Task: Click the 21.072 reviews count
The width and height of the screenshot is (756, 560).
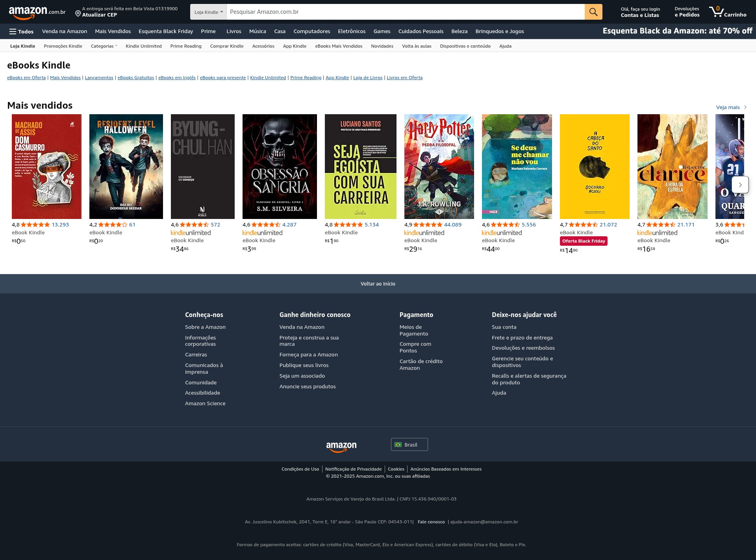Action: pyautogui.click(x=608, y=224)
